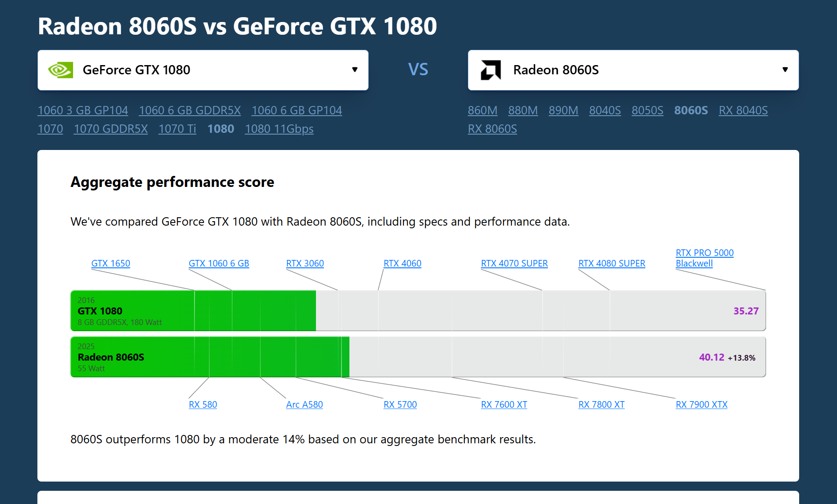Open the RTX 4070 SUPER link
This screenshot has width=837, height=504.
[x=514, y=263]
